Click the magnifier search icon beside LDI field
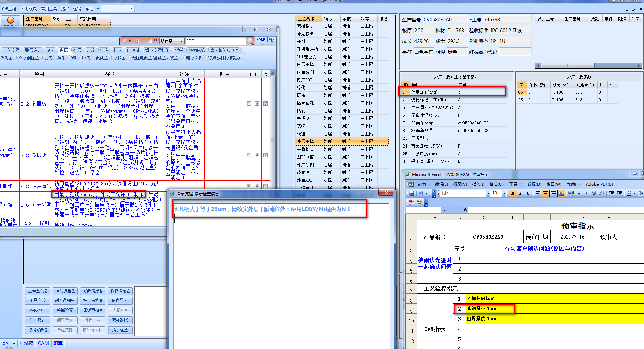This screenshot has height=349, width=644. point(250,41)
